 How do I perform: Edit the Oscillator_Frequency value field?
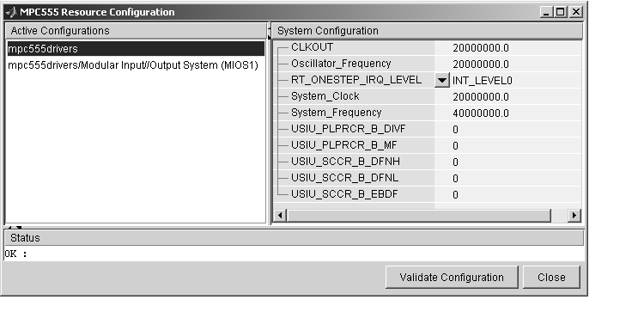[507, 64]
